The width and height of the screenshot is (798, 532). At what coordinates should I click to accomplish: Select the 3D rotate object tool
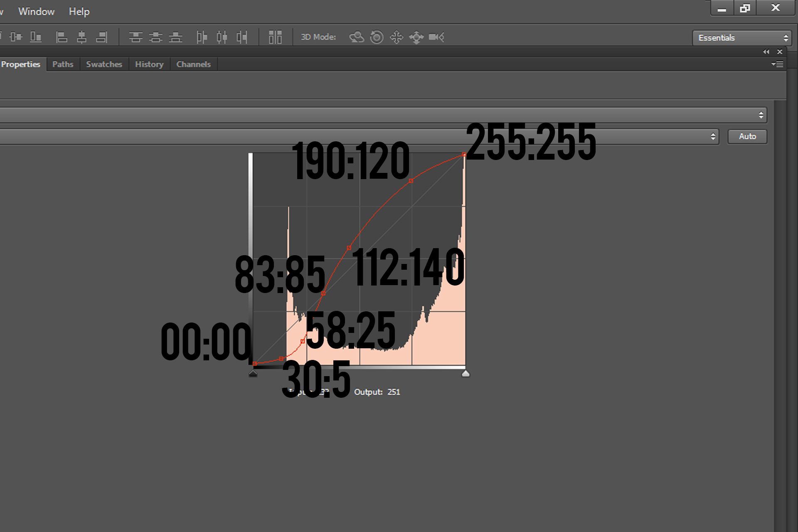tap(356, 37)
